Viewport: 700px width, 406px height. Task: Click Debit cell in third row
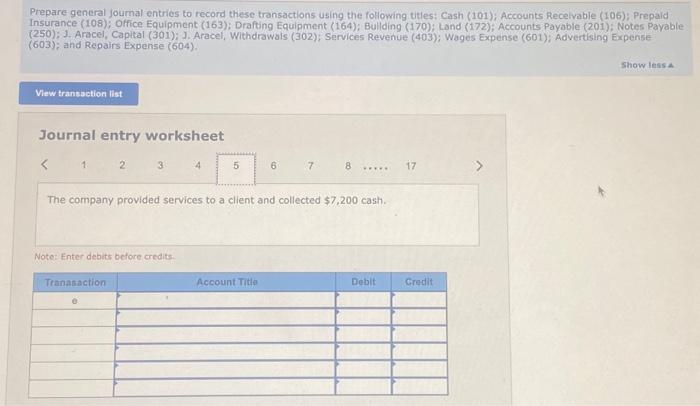(x=363, y=335)
